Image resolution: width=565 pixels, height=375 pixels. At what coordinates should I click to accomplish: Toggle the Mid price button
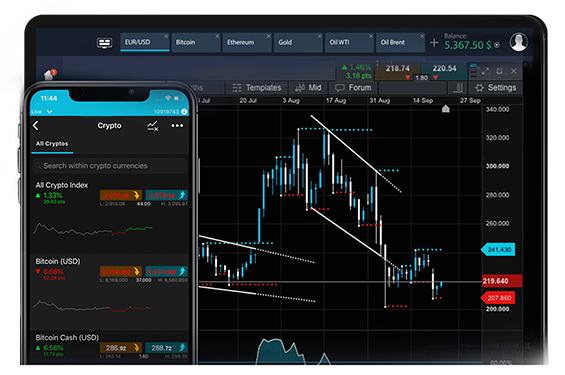click(x=308, y=88)
